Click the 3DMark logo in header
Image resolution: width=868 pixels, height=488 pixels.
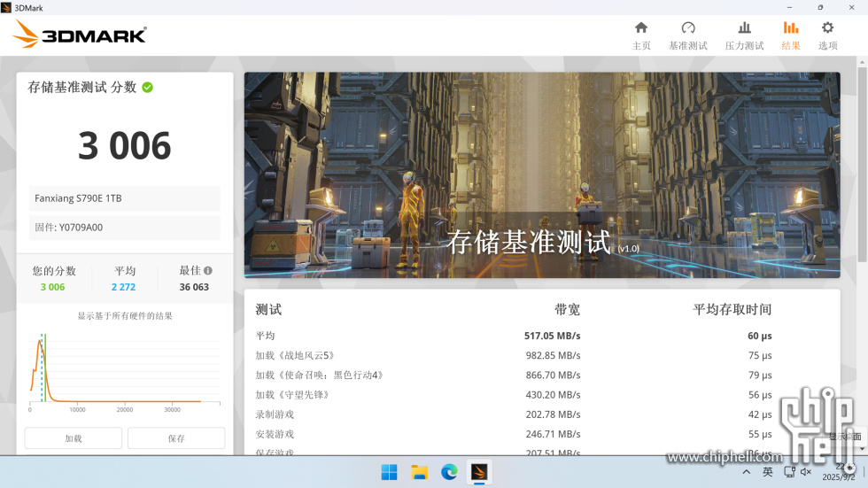click(x=80, y=35)
